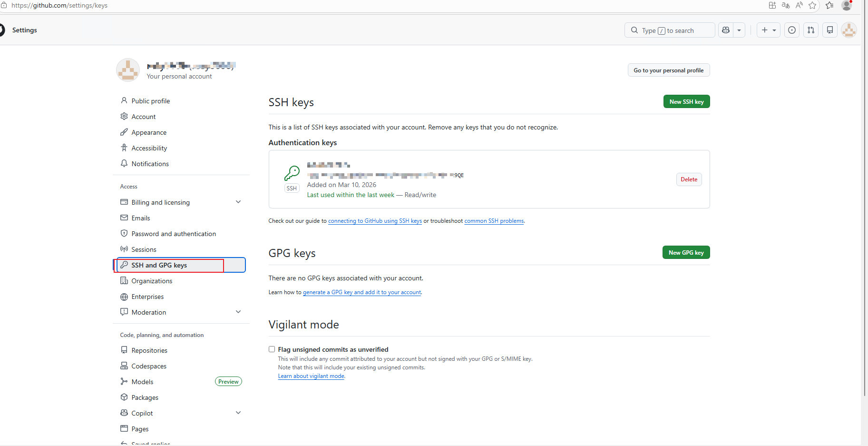Toggle 'Flag unsigned commits as unverified' checkbox

pos(272,349)
